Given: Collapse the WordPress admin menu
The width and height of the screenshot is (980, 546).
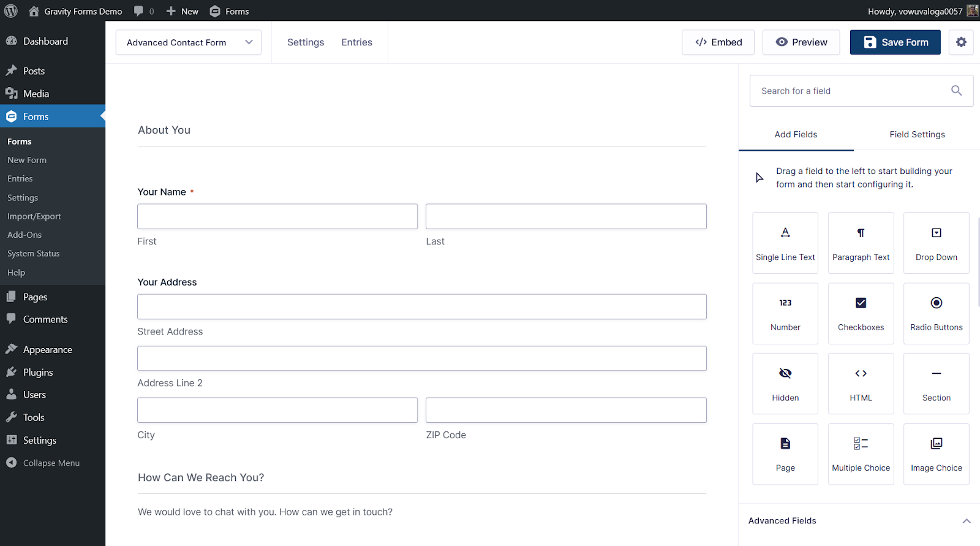Looking at the screenshot, I should coord(51,463).
